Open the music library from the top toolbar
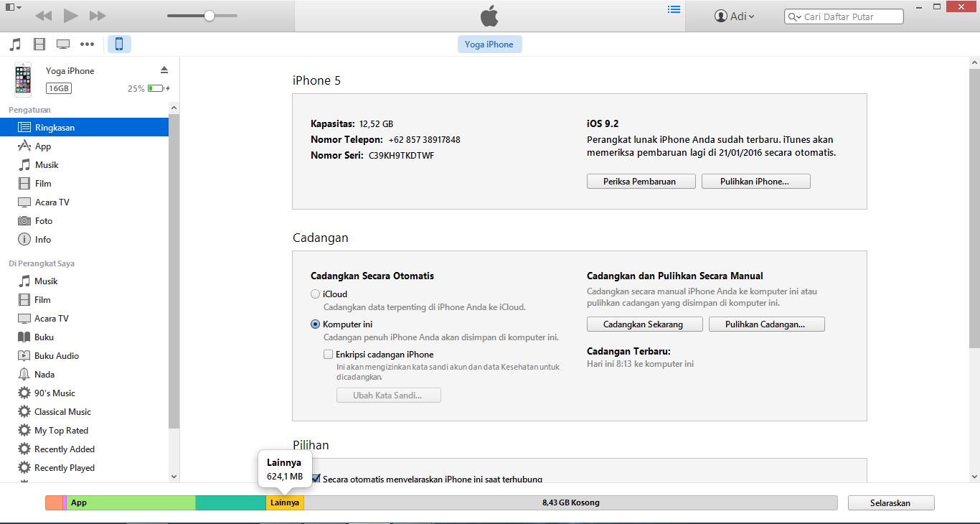This screenshot has width=980, height=524. 15,45
